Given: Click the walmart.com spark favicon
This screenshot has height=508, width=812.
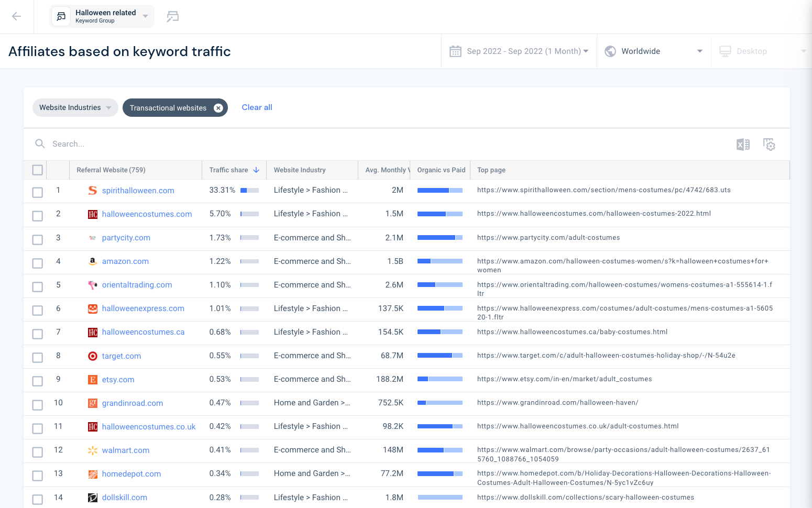Looking at the screenshot, I should coord(93,450).
